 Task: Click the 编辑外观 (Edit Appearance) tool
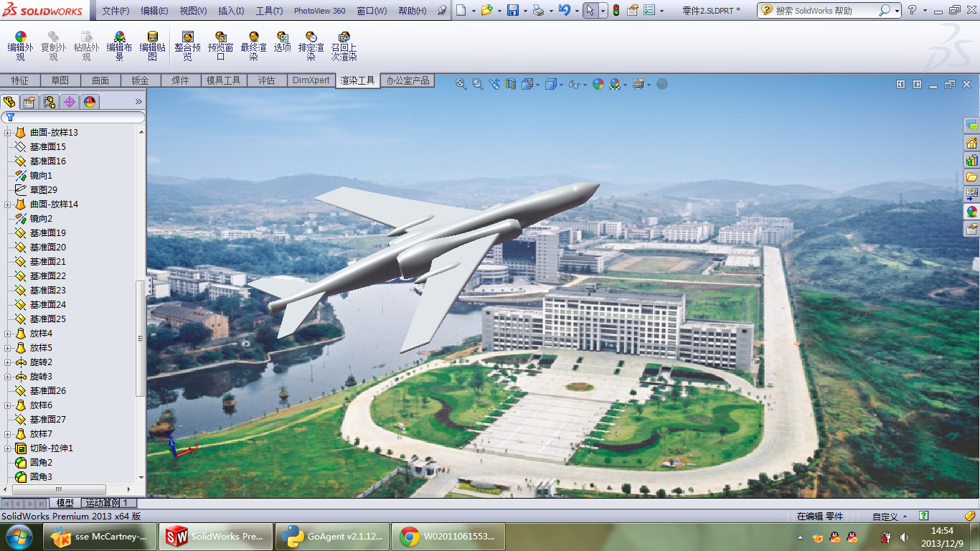coord(20,46)
